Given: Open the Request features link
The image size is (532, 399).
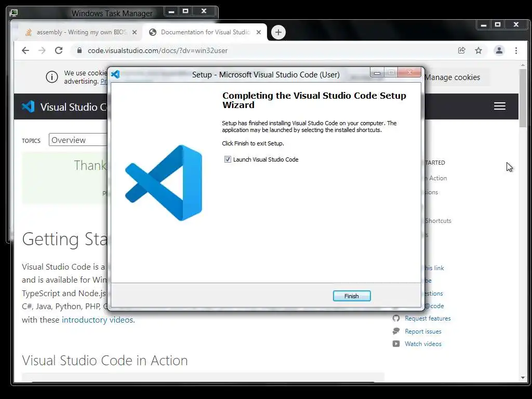Looking at the screenshot, I should tap(428, 318).
